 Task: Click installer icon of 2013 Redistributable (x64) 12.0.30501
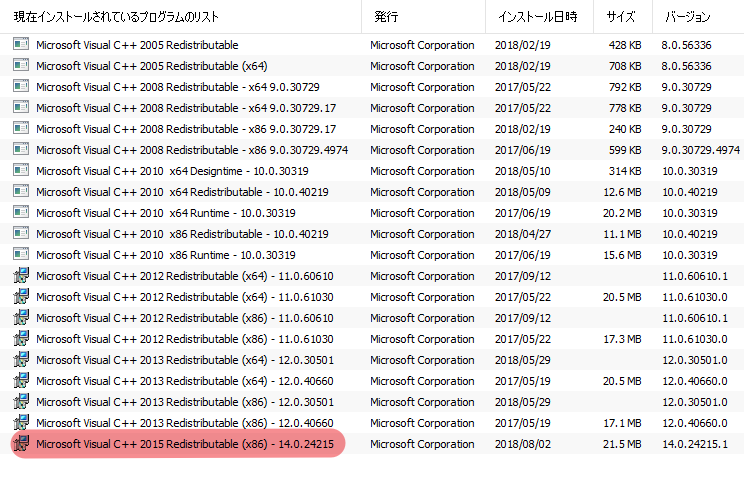tap(21, 359)
